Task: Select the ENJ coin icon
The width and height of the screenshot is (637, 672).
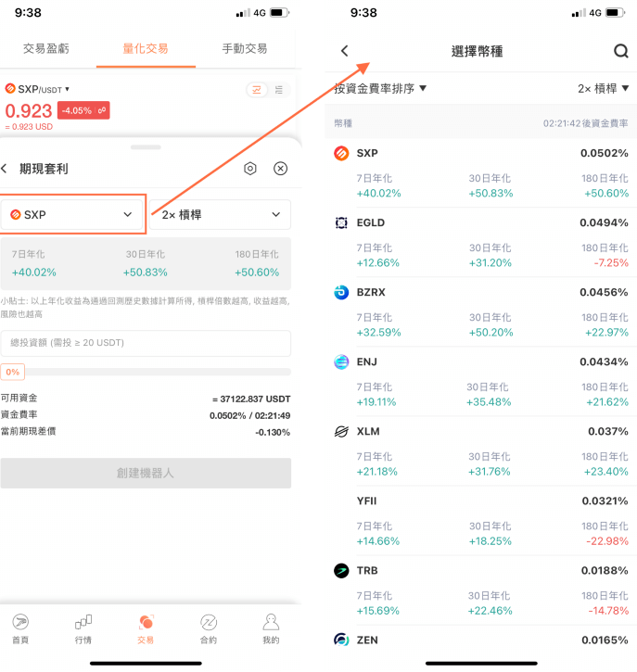Action: pos(341,361)
